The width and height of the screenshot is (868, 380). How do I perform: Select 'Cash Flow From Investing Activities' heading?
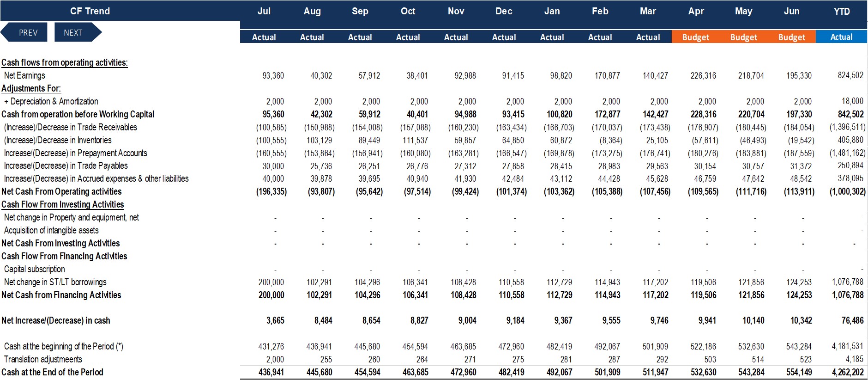tap(62, 204)
